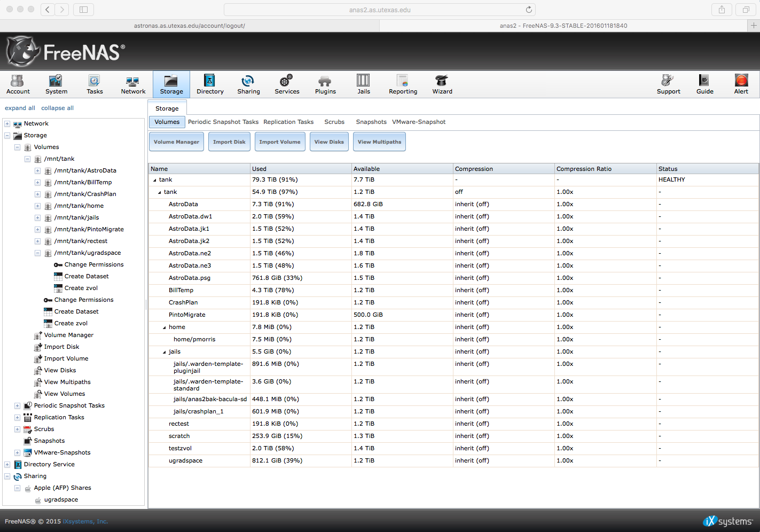Collapse the Volumes tree node
The width and height of the screenshot is (760, 532).
[x=17, y=147]
